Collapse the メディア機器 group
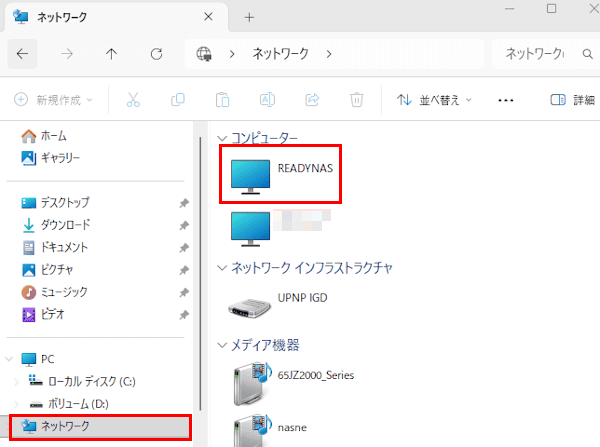 pos(222,345)
